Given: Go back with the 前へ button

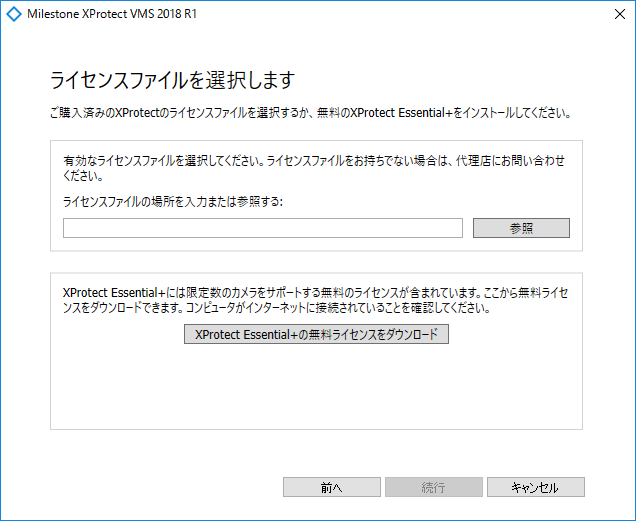Looking at the screenshot, I should [331, 487].
